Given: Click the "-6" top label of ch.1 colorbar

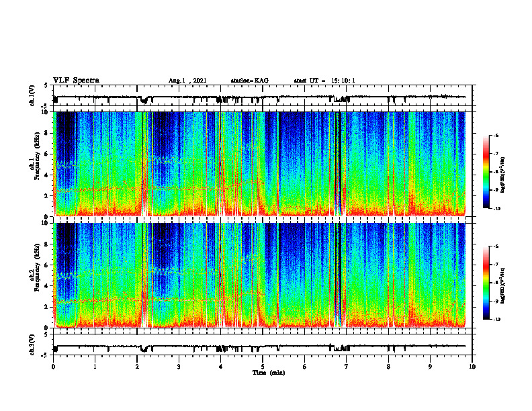Looking at the screenshot, I should [495, 135].
